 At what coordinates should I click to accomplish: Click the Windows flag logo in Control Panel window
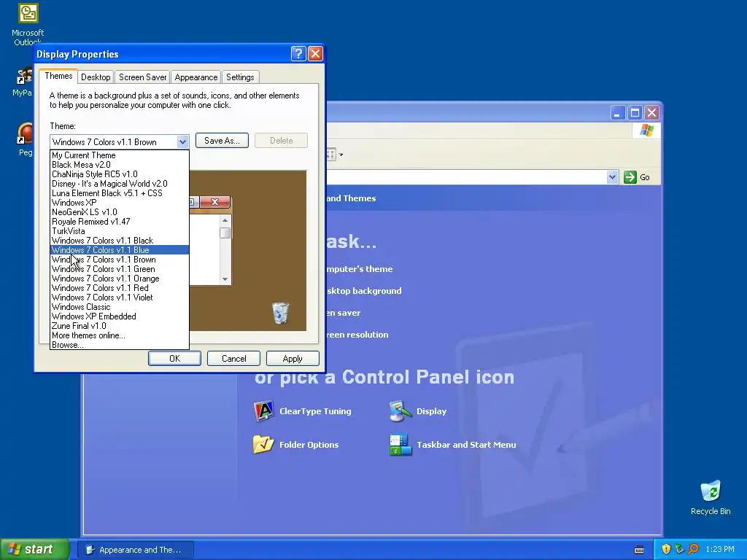pyautogui.click(x=647, y=130)
